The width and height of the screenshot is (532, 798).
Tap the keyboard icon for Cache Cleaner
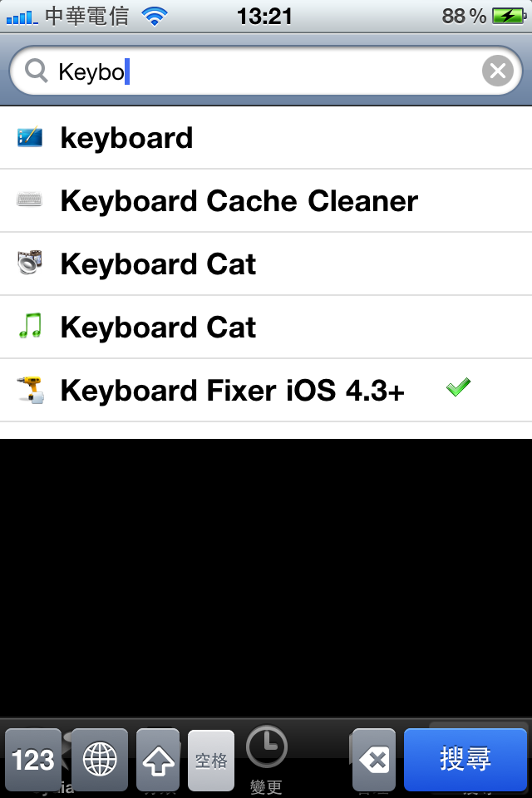(30, 199)
